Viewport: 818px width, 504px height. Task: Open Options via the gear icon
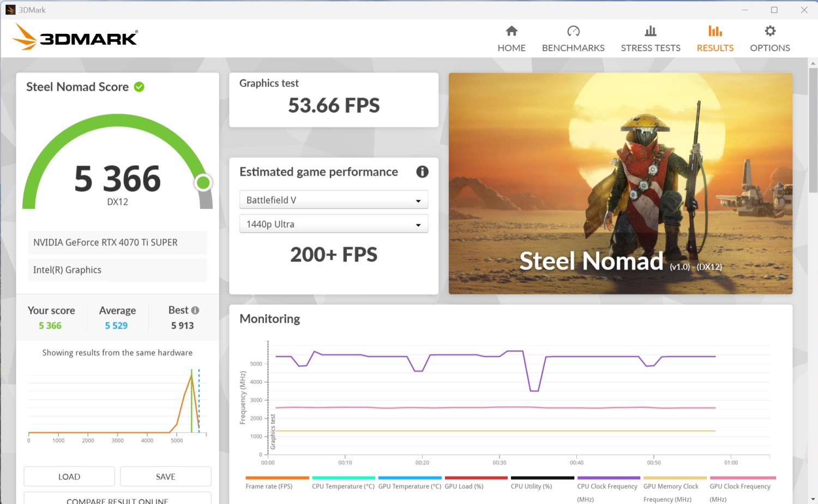tap(769, 31)
